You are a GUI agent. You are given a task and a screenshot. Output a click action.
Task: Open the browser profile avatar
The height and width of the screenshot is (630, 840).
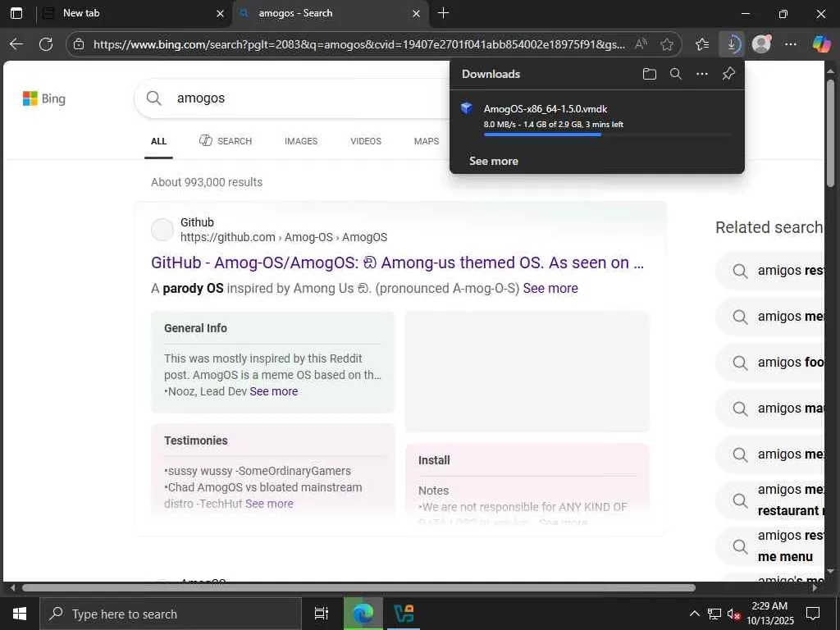click(761, 44)
